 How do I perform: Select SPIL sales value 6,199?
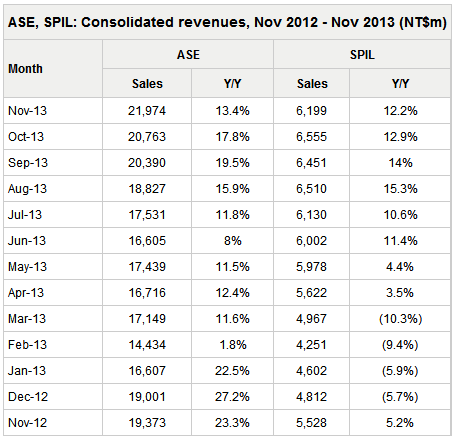(311, 110)
